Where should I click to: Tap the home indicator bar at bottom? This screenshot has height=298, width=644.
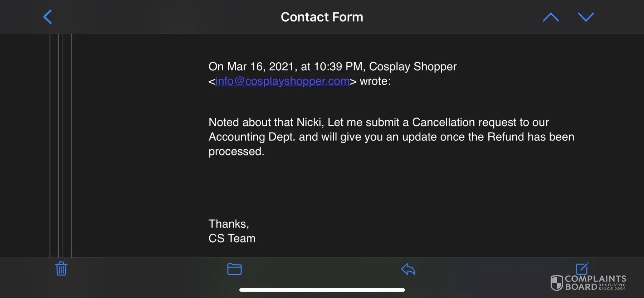click(x=322, y=290)
